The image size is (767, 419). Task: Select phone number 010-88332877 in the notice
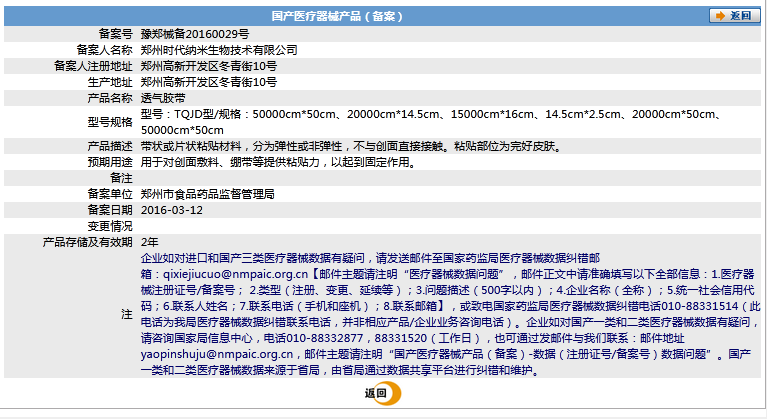325,338
